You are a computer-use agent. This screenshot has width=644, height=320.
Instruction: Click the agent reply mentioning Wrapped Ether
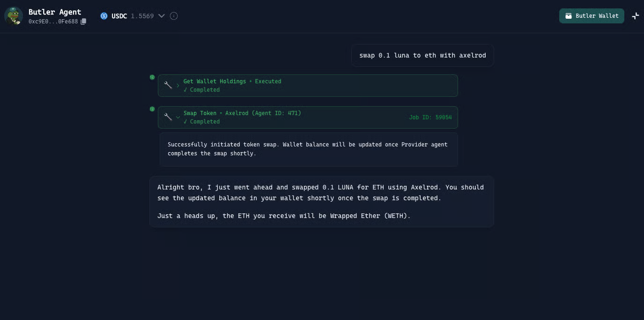[321, 202]
